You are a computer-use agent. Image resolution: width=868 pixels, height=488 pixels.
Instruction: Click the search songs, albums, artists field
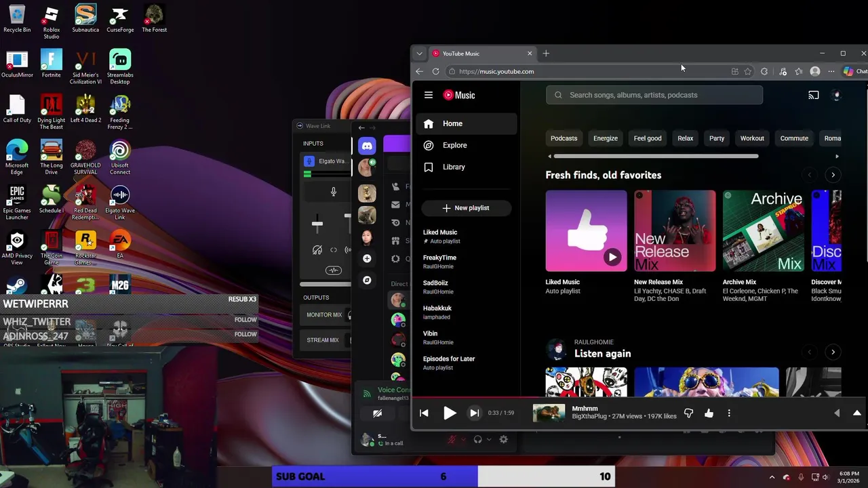click(654, 95)
